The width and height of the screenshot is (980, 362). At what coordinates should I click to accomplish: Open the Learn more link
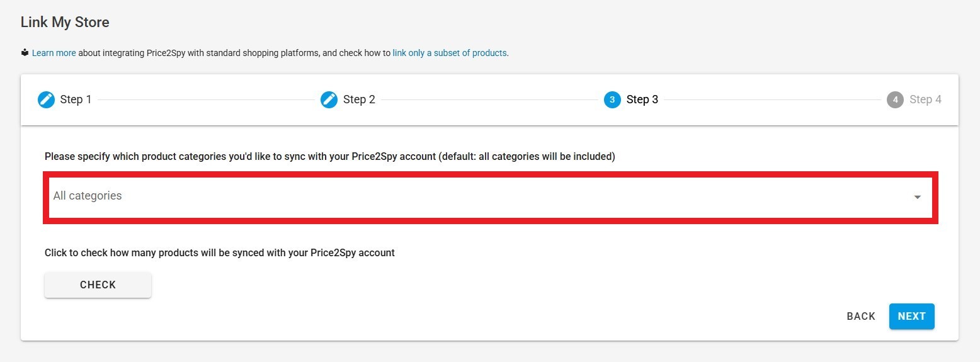coord(54,53)
